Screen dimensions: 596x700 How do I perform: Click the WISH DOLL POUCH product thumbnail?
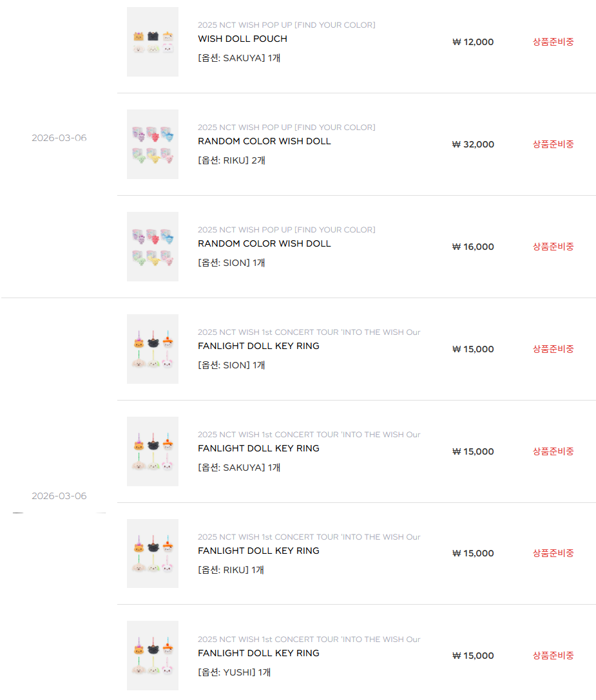[x=153, y=42]
